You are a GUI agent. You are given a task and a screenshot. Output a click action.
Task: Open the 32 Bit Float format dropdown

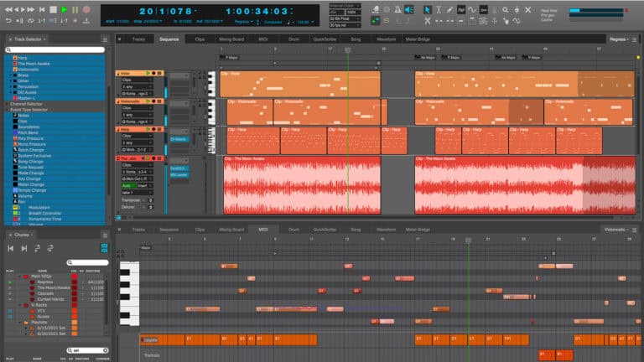coord(345,19)
